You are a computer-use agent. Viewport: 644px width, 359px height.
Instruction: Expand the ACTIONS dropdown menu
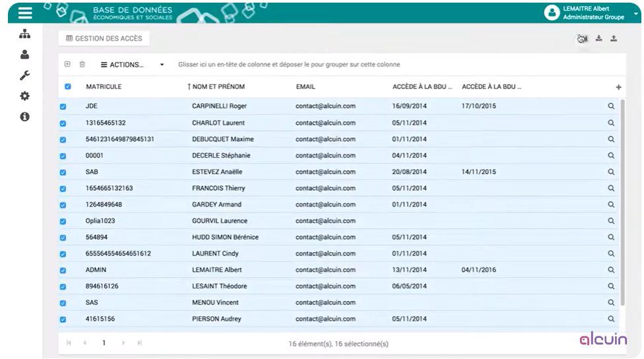coord(132,65)
